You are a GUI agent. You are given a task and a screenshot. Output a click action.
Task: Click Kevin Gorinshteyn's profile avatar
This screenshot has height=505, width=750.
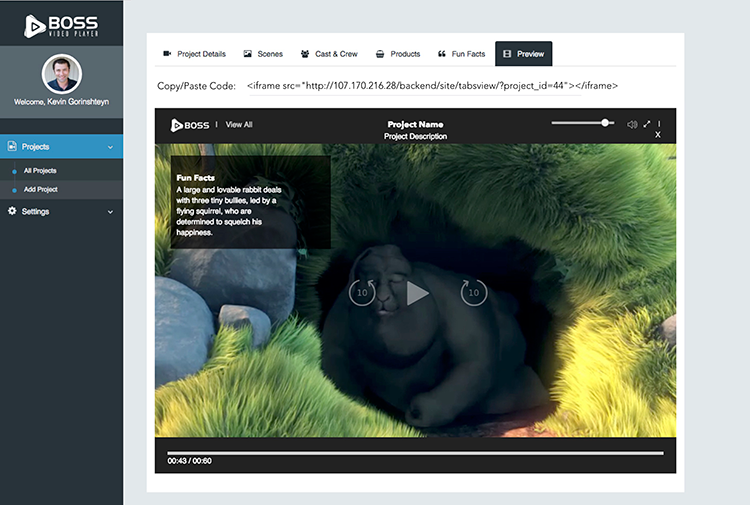pos(62,74)
